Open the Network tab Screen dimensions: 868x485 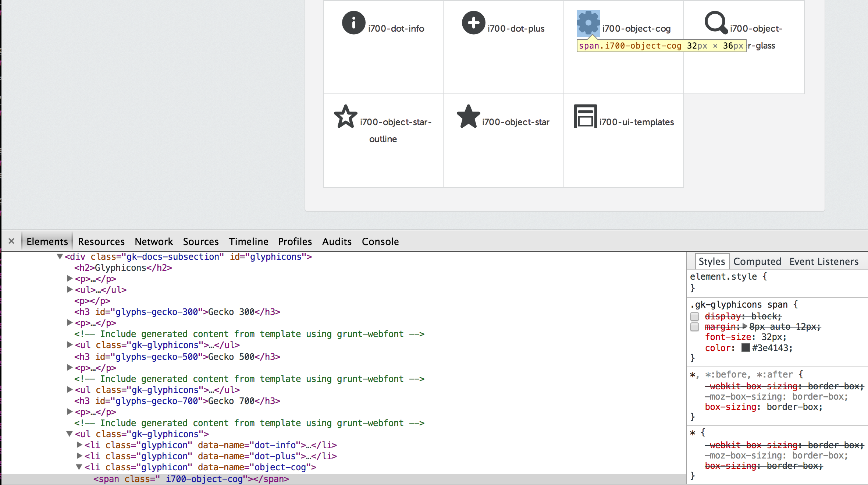(154, 241)
